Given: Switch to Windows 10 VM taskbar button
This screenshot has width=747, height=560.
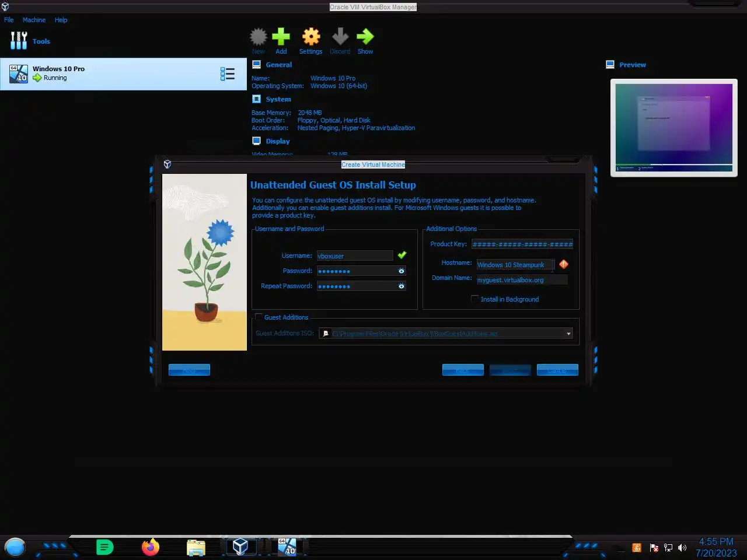Looking at the screenshot, I should click(287, 547).
